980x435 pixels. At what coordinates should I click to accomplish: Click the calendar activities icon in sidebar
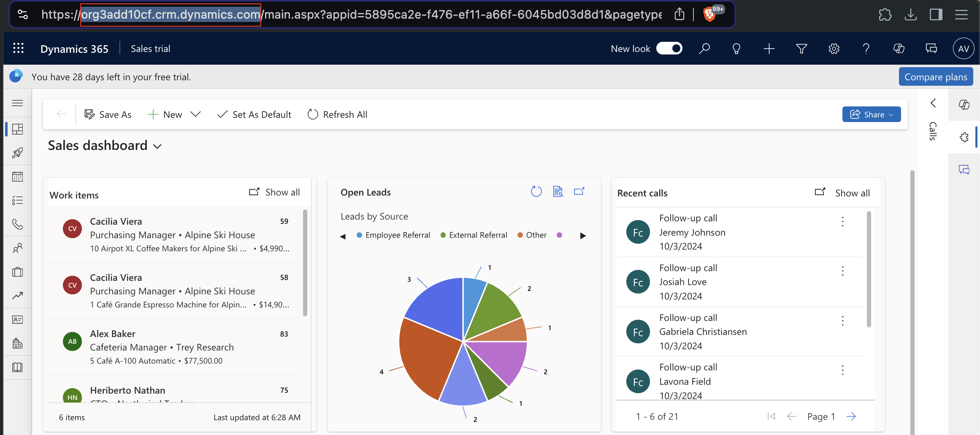tap(17, 177)
